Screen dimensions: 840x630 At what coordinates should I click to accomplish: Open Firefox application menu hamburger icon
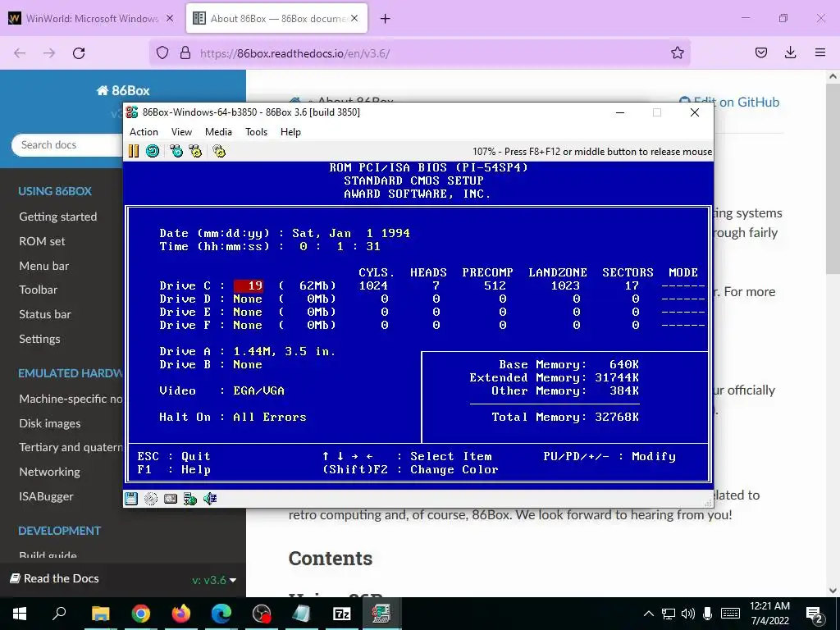[820, 52]
